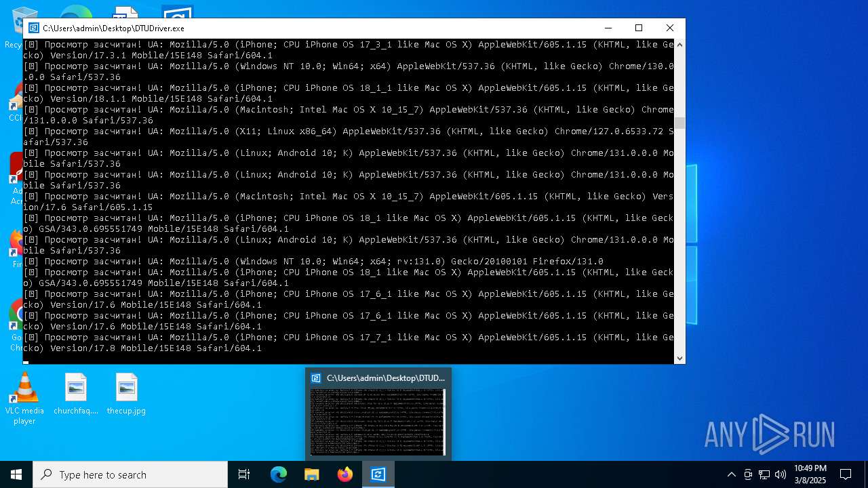Screen dimensions: 868x488
Task: Launch Firefox from the taskbar
Action: pos(344,474)
